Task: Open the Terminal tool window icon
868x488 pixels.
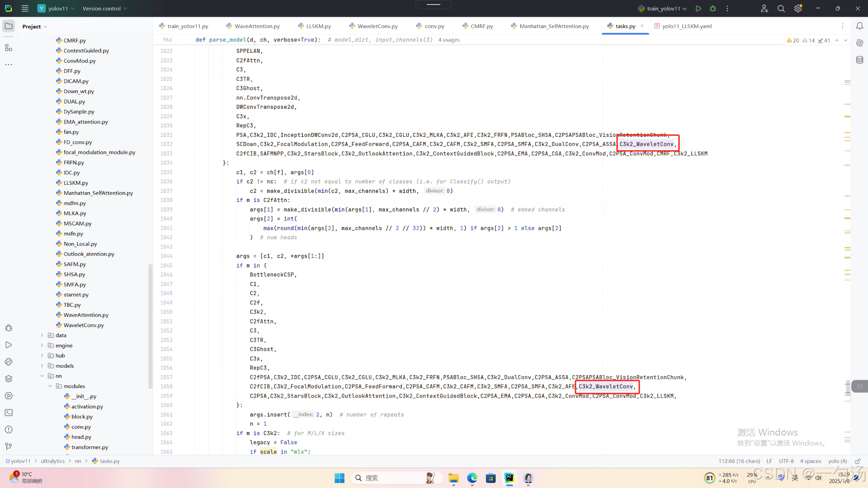Action: (9, 413)
